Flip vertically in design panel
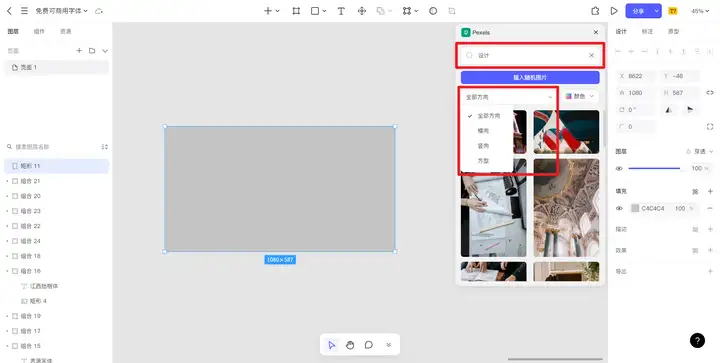The width and height of the screenshot is (720, 363). point(690,110)
